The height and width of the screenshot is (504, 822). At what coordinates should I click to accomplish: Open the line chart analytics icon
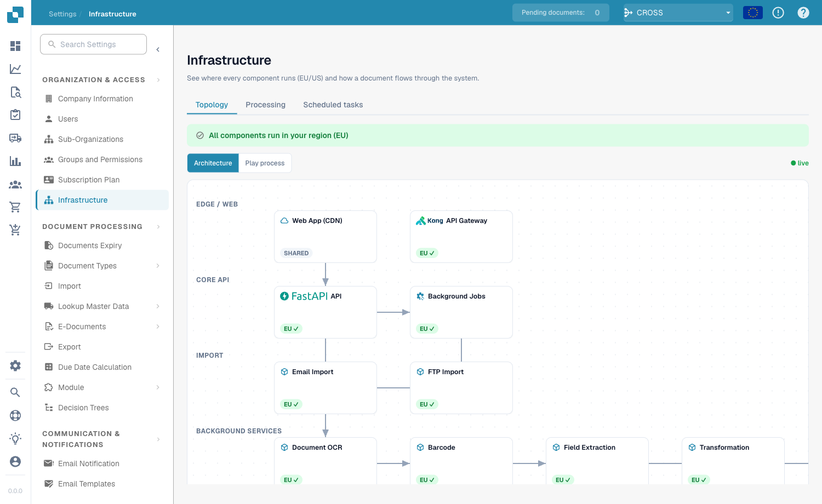(15, 69)
